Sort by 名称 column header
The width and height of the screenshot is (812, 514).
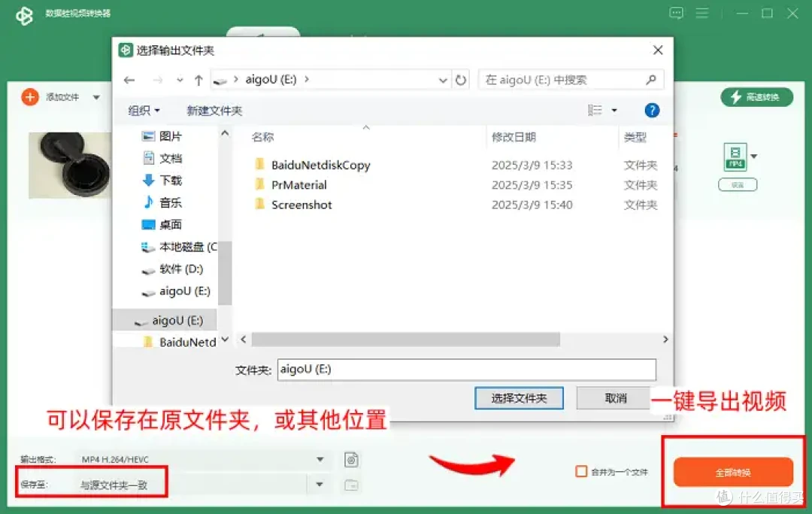[x=262, y=137]
